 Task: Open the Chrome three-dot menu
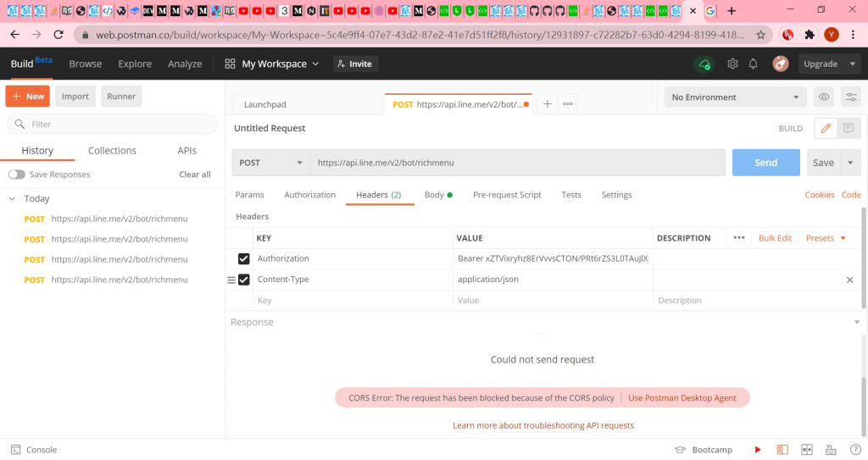pos(853,35)
